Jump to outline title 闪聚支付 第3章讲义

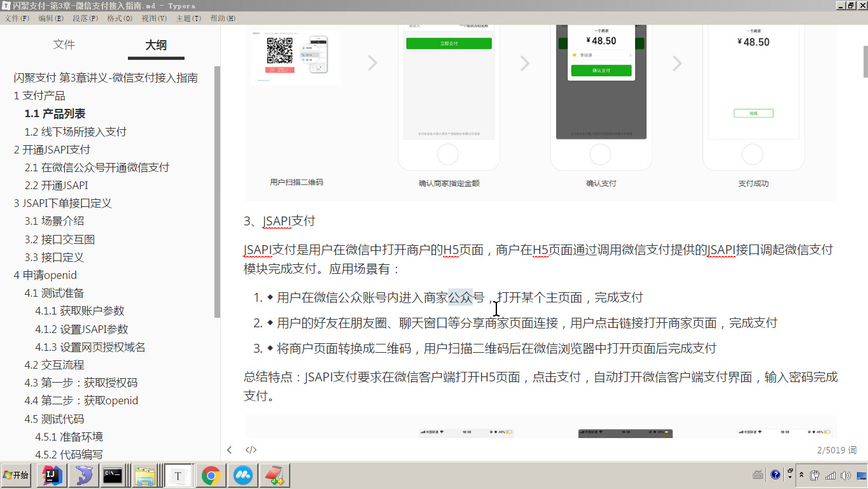coord(106,78)
